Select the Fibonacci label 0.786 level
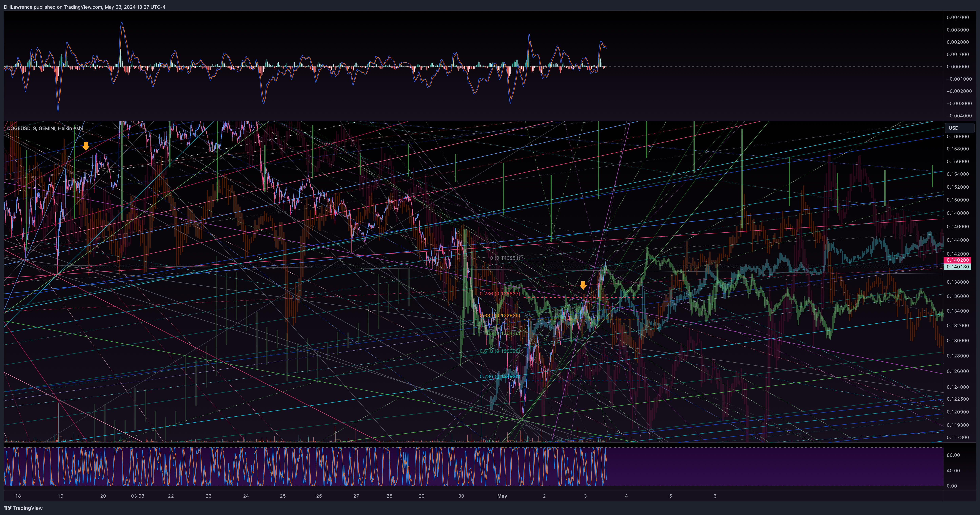This screenshot has height=515, width=980. 500,376
